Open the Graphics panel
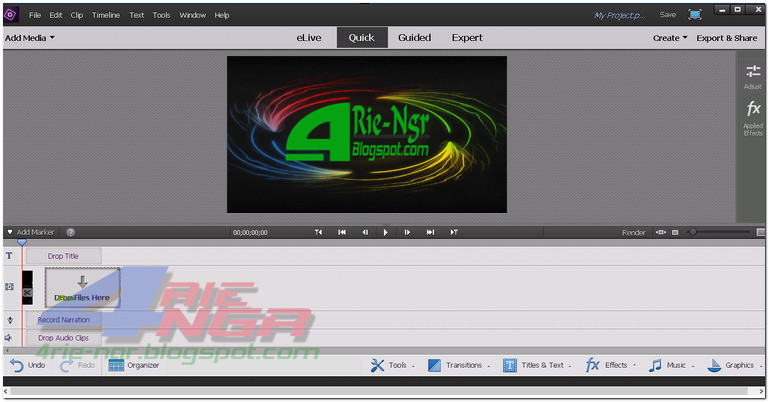The width and height of the screenshot is (769, 402). pos(730,365)
